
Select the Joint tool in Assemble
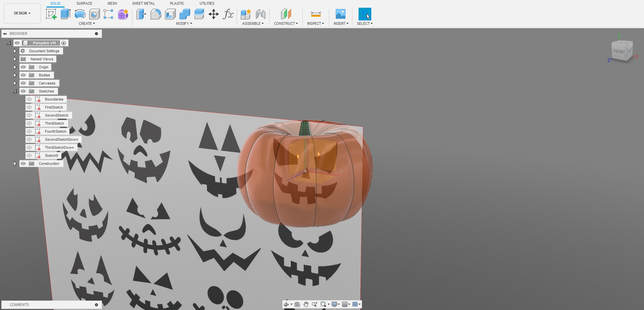click(260, 14)
